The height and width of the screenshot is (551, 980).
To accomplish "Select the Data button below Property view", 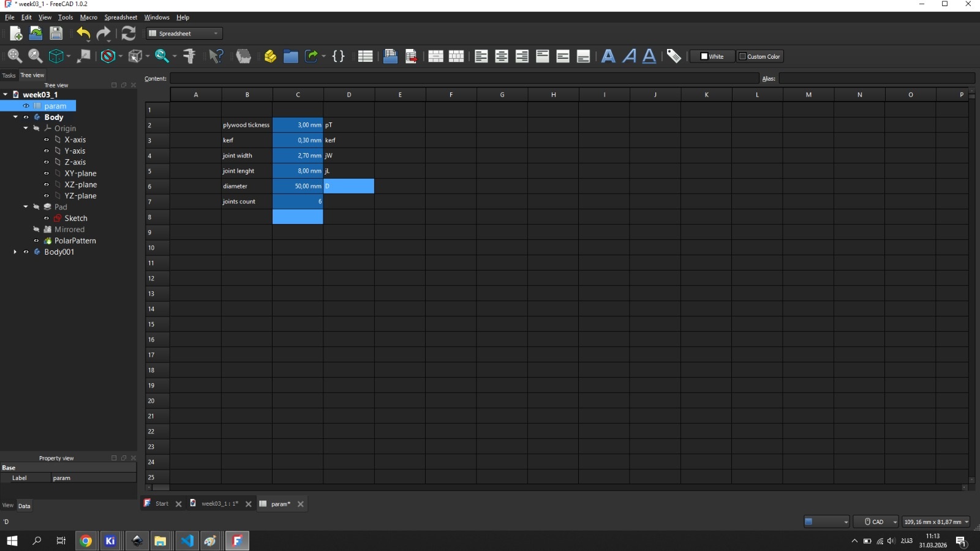I will [x=24, y=506].
